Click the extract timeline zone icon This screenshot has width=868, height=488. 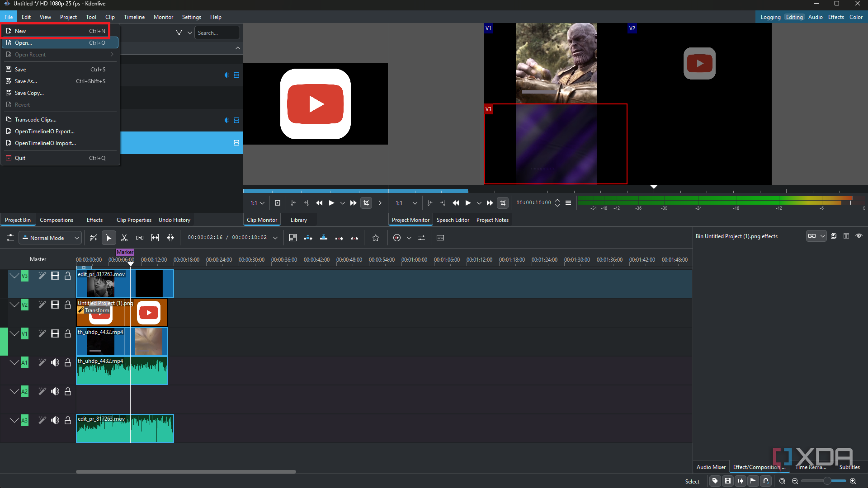pyautogui.click(x=339, y=238)
